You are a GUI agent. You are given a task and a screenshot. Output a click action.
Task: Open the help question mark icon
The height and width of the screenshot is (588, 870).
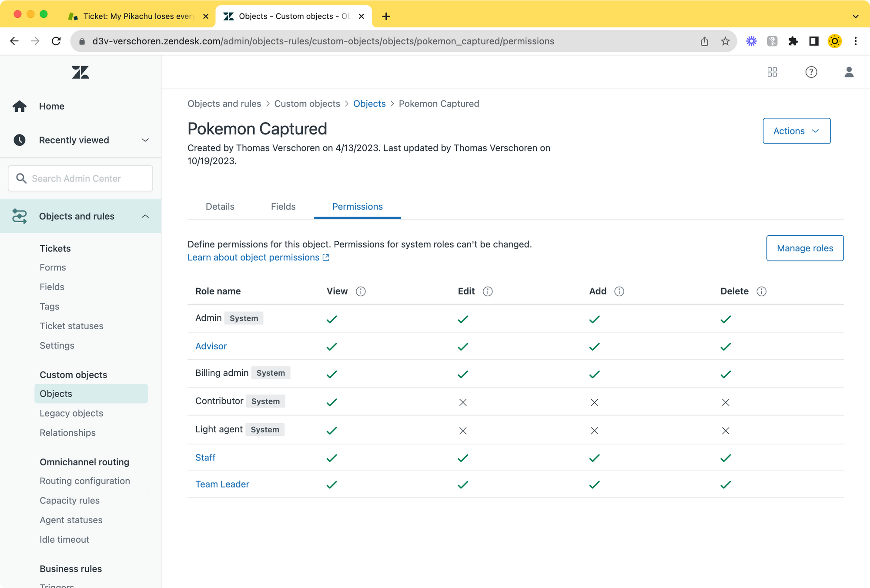[811, 72]
